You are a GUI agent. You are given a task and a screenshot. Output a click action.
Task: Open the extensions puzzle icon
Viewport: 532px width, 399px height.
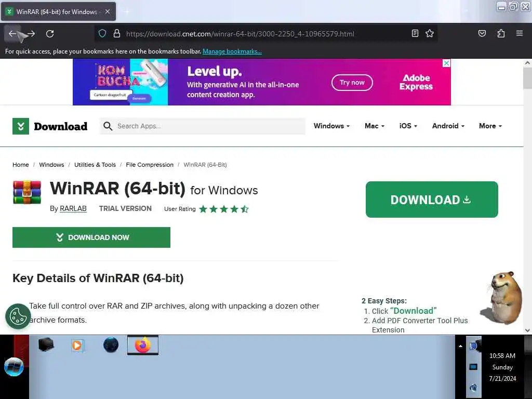(x=501, y=33)
